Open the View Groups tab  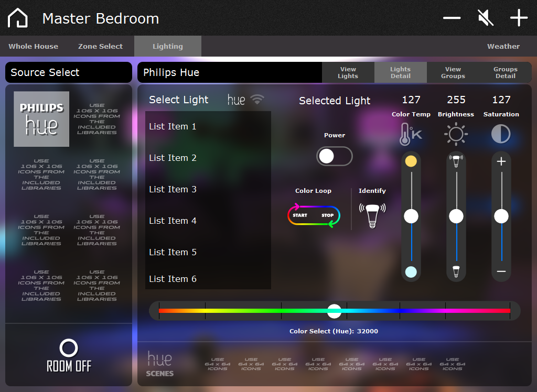tap(453, 72)
